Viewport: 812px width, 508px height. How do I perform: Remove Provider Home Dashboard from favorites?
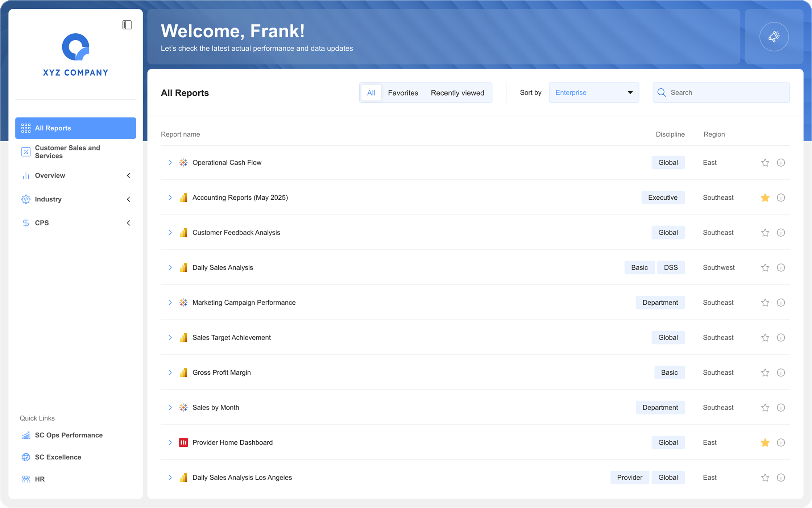click(x=765, y=442)
